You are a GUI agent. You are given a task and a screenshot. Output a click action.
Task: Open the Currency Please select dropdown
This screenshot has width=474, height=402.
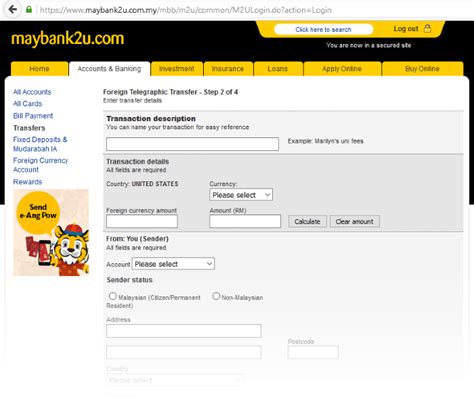pos(241,195)
